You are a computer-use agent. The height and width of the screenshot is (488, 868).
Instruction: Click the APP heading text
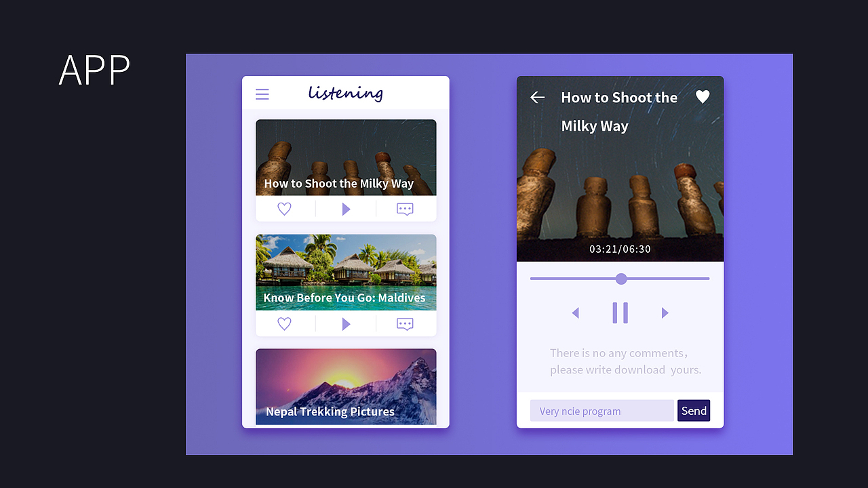(x=94, y=69)
